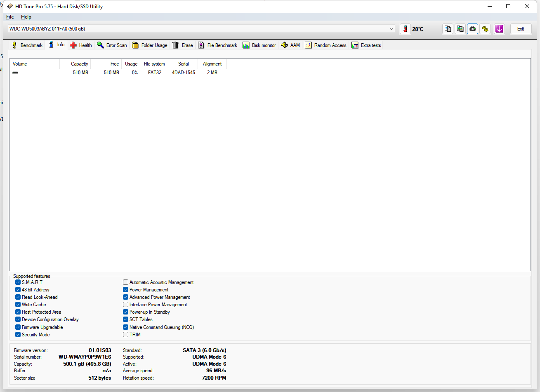Screen dimensions: 540x392
Task: Open options with the gears icon
Action: point(485,29)
